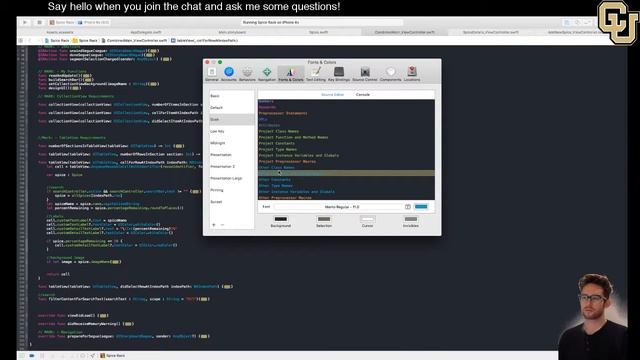Open CombinedMain_ViewController.swift jump bar item
Image resolution: width=640 pixels, height=360 pixels.
[x=134, y=40]
